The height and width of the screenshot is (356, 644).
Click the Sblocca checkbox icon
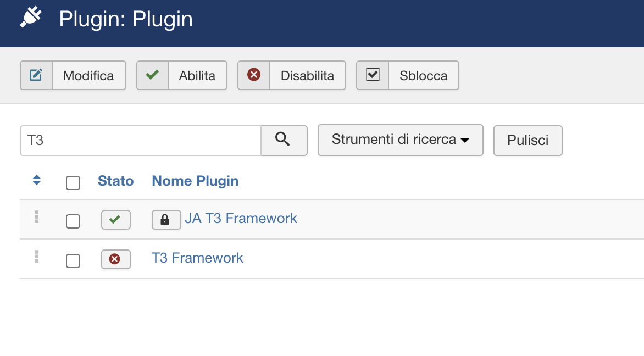(373, 75)
